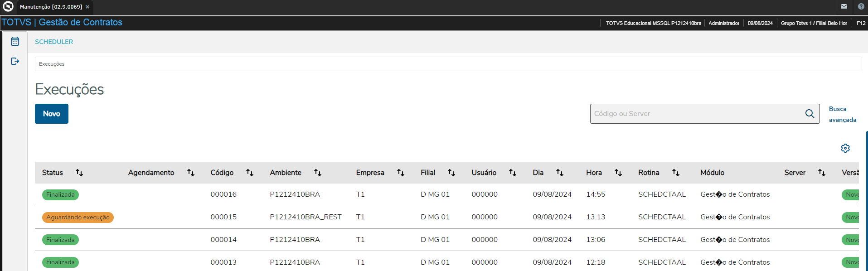
Task: Open the help question mark icon
Action: coord(861,6)
